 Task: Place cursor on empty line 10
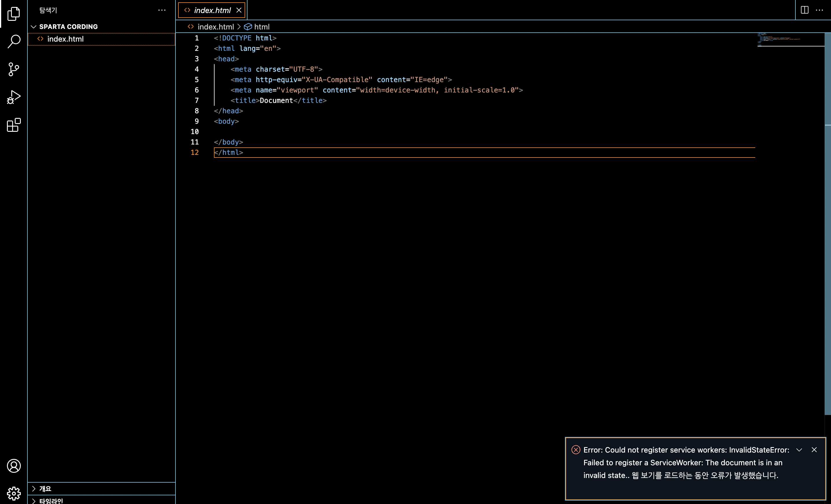[x=484, y=132]
